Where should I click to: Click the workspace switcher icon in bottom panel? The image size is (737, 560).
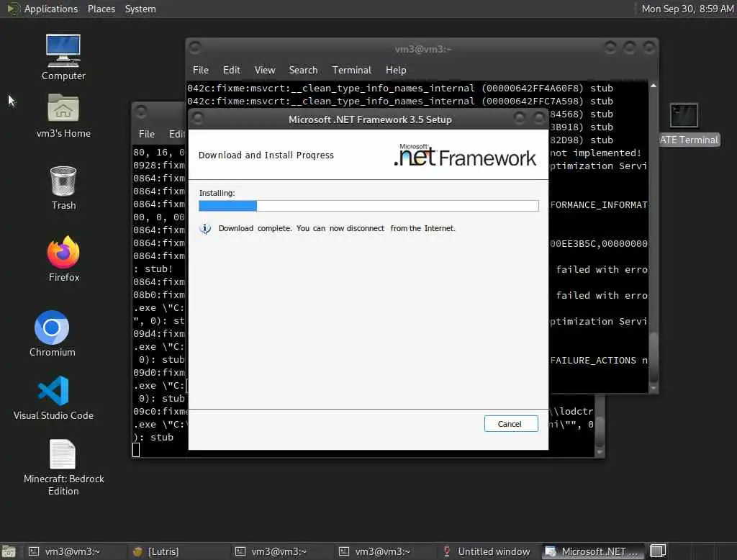(x=658, y=551)
